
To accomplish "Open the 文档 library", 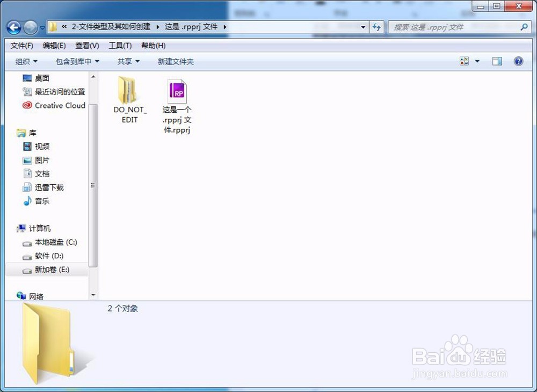I will coord(42,174).
